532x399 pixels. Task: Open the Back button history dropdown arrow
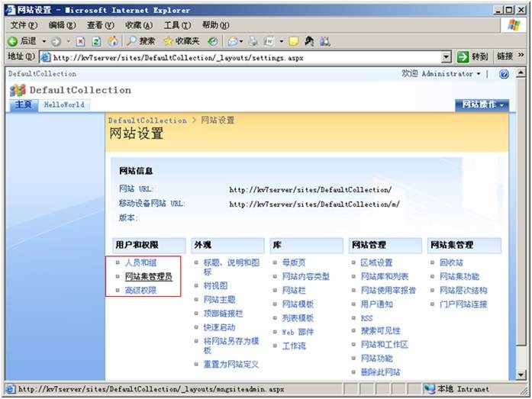44,41
